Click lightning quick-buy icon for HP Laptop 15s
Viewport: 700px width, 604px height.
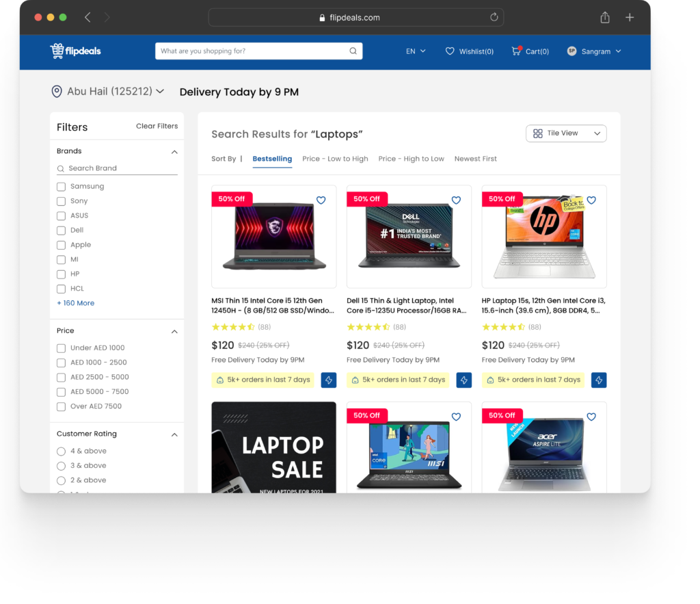pos(599,380)
